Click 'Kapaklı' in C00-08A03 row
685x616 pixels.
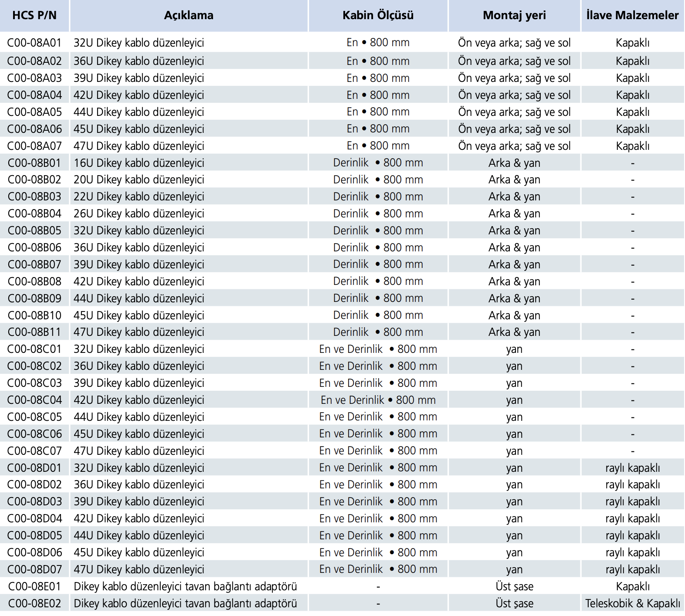633,78
